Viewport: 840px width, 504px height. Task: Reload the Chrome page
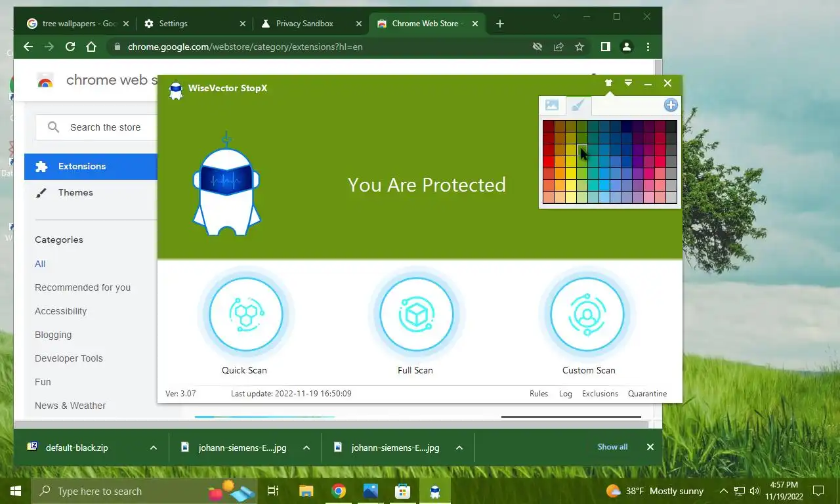70,47
